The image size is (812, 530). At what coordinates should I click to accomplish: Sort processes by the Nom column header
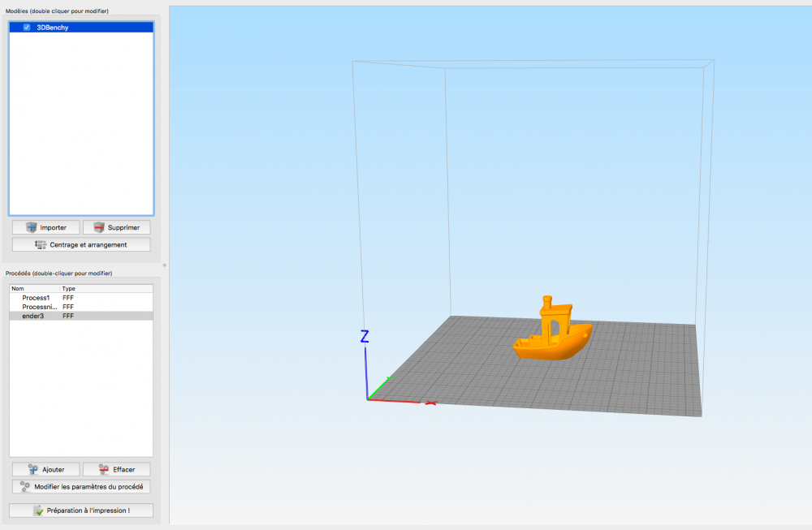coord(35,288)
